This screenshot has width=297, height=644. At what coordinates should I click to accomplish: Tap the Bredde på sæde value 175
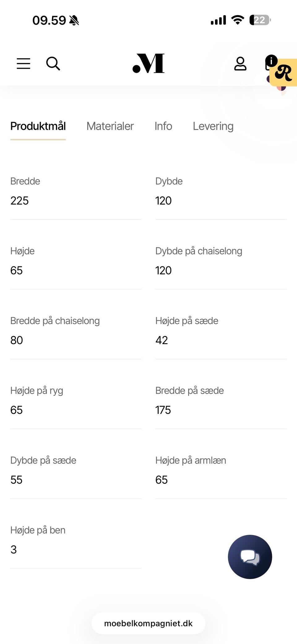pyautogui.click(x=163, y=410)
